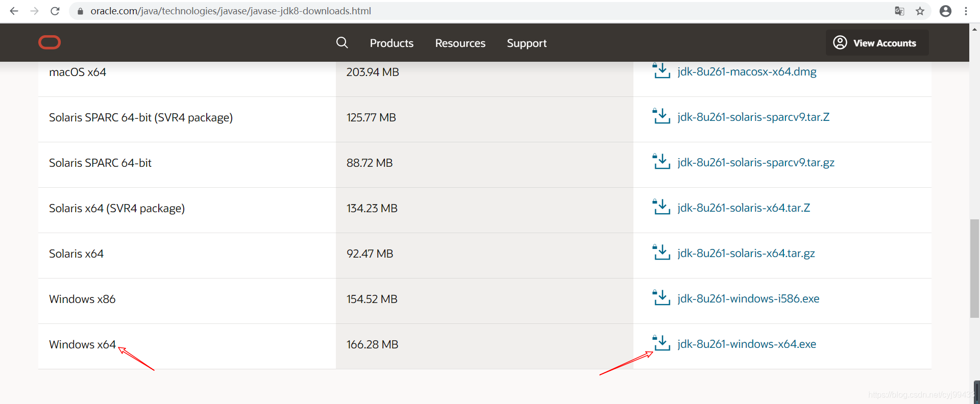The height and width of the screenshot is (404, 980).
Task: Click the page vertical scrollbar thumb
Action: pyautogui.click(x=974, y=268)
